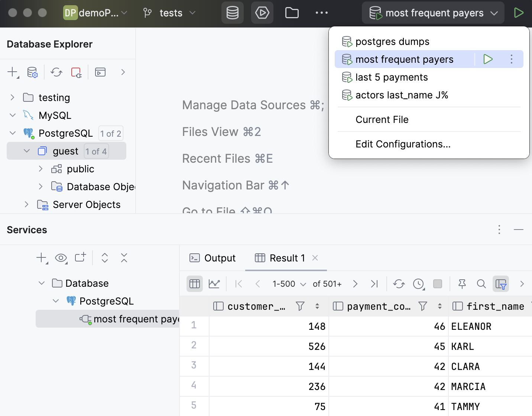The width and height of the screenshot is (532, 416).
Task: Switch to the Output tab
Action: (x=213, y=258)
